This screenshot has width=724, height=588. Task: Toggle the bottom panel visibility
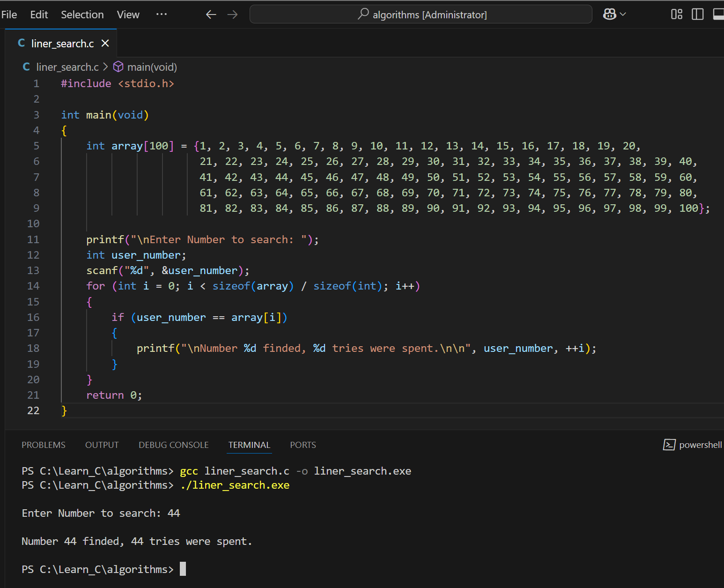tap(718, 15)
